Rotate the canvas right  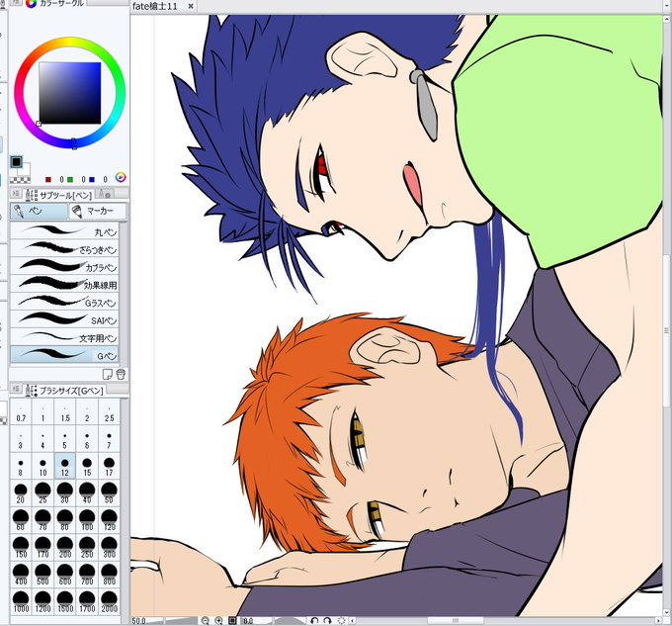coord(327,620)
